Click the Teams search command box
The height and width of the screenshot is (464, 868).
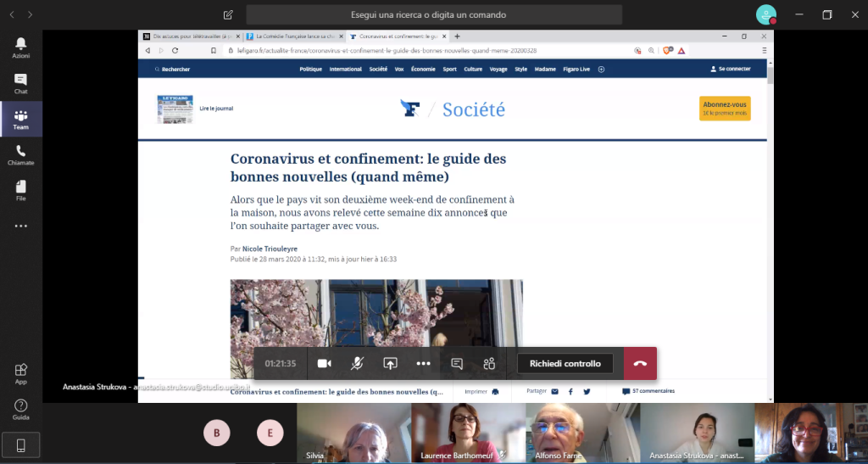pos(434,15)
